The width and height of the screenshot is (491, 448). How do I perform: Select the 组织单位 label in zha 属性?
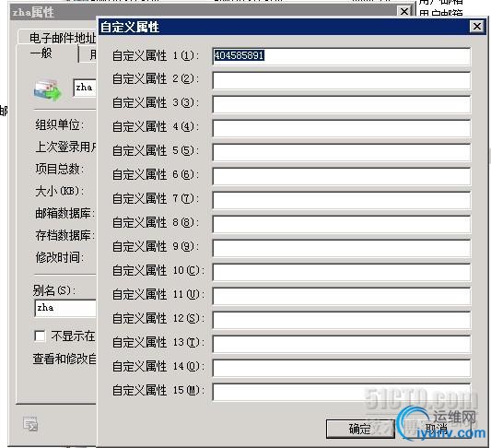pyautogui.click(x=60, y=125)
